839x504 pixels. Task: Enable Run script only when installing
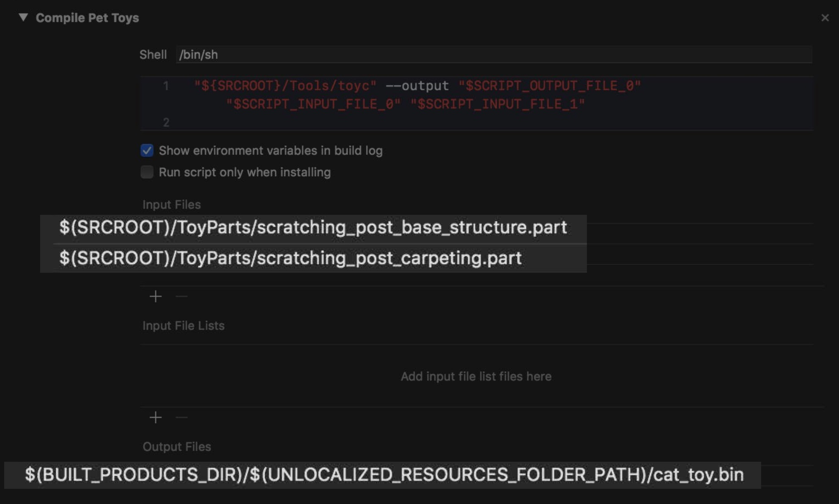(147, 172)
